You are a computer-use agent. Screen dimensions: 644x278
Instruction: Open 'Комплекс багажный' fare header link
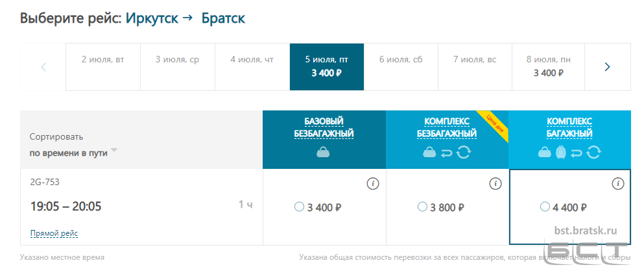569,127
